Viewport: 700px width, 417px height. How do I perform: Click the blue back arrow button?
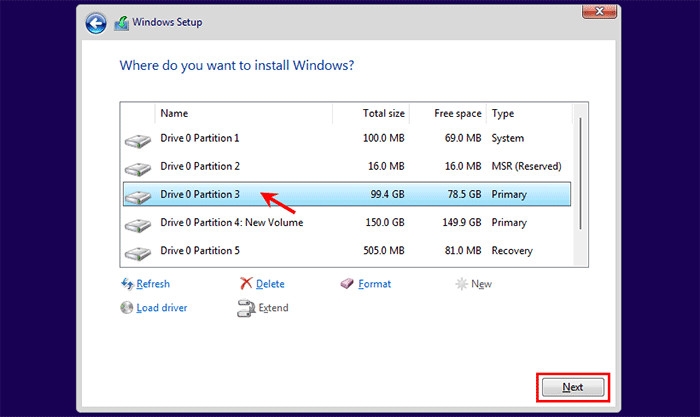tap(96, 23)
